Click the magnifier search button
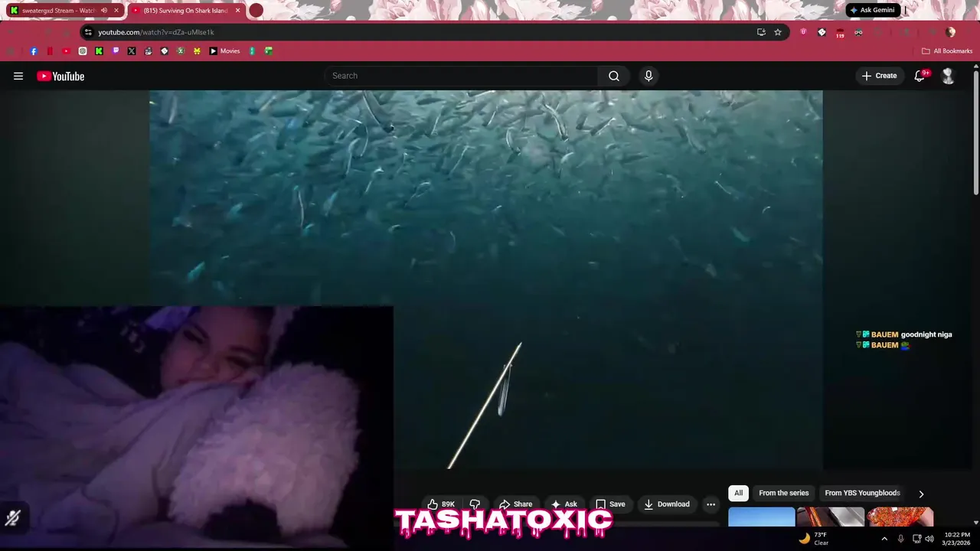The width and height of the screenshot is (980, 551). point(614,76)
